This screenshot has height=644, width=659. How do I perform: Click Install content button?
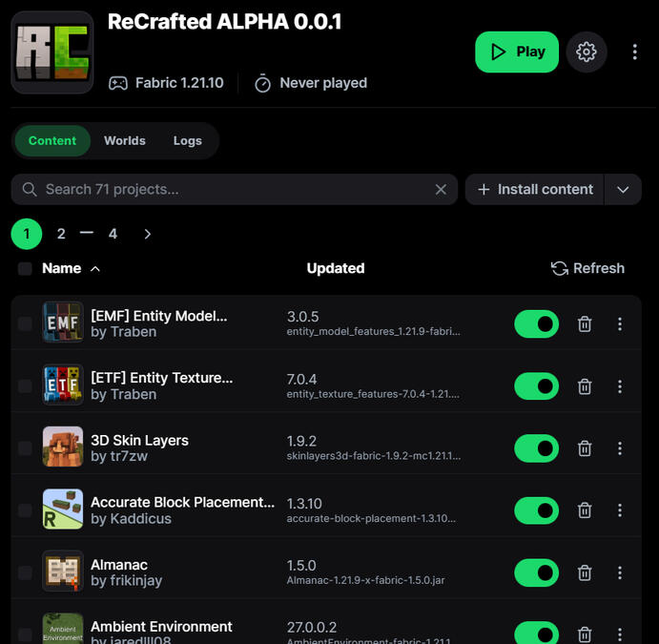pyautogui.click(x=535, y=190)
